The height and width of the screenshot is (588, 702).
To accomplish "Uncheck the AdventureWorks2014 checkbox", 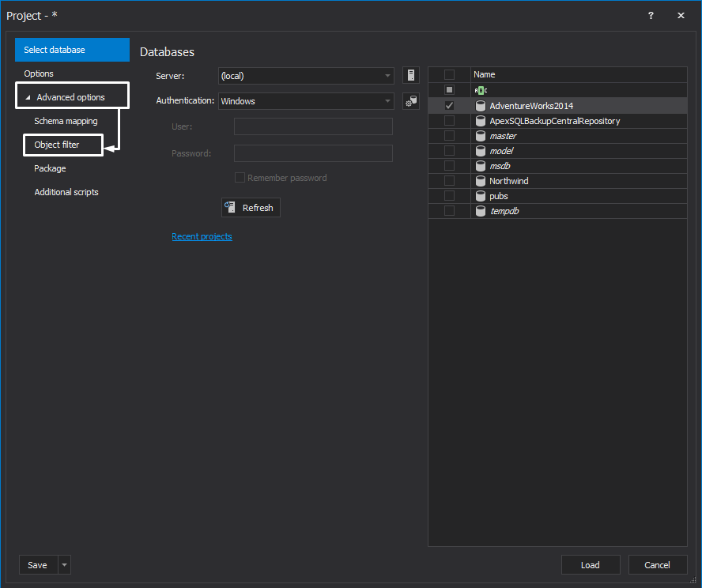I will tap(449, 105).
